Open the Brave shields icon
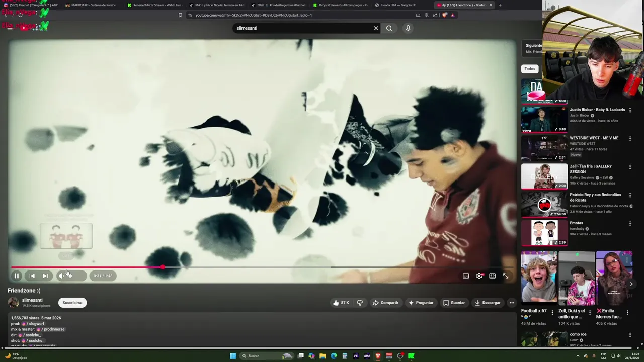 pos(444,15)
